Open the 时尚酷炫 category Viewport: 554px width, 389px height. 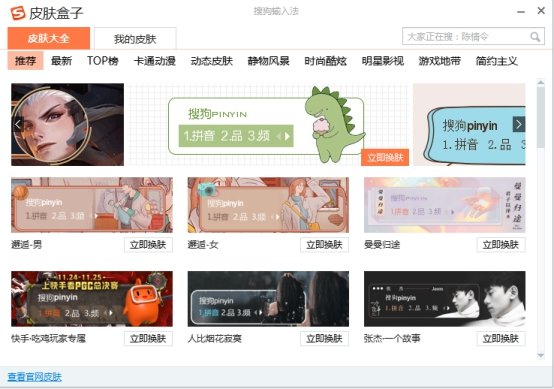[x=325, y=61]
